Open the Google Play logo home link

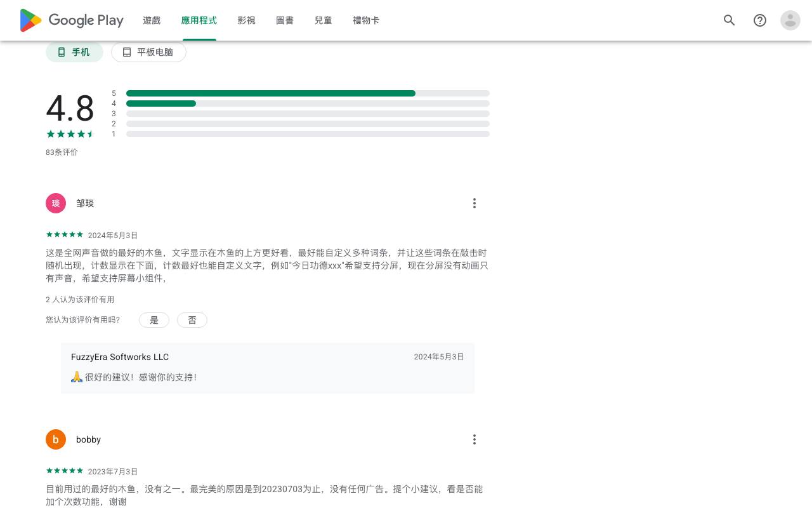71,20
